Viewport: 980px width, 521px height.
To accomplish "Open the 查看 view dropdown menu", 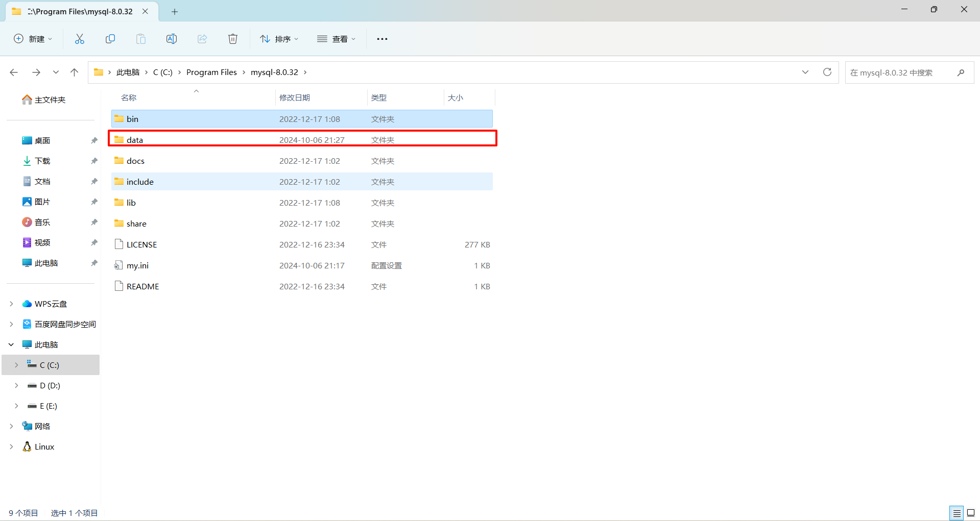I will point(336,39).
